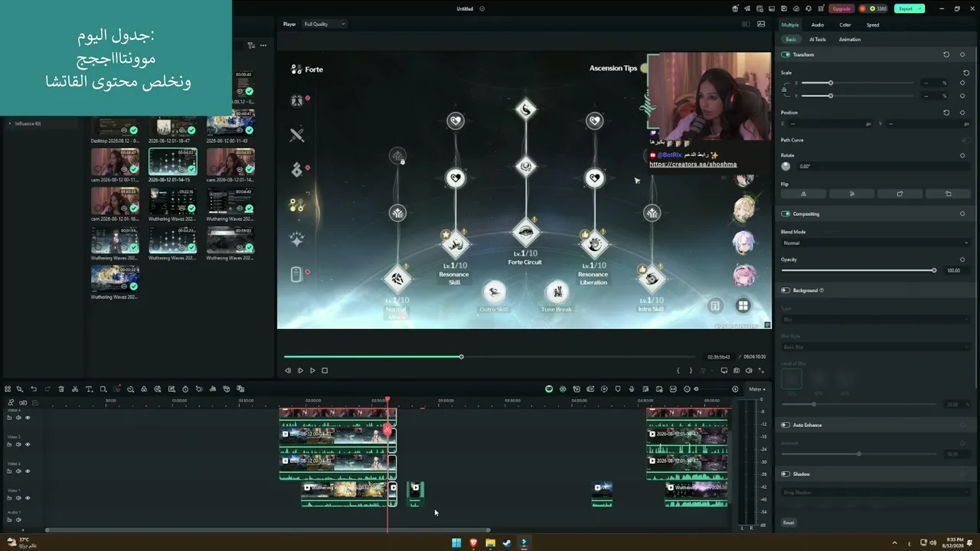The width and height of the screenshot is (980, 551).
Task: Click the player progress bar handle
Action: (x=461, y=357)
